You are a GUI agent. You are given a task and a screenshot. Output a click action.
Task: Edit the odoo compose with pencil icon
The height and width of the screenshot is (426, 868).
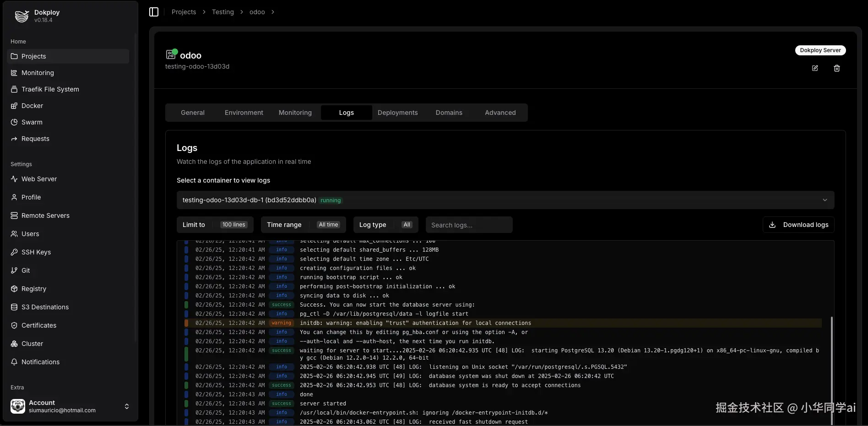point(815,68)
